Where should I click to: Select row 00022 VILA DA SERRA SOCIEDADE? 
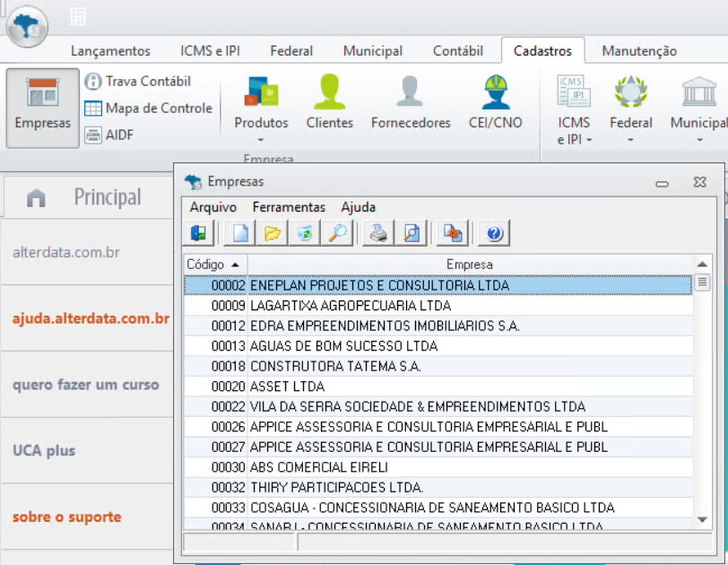click(x=438, y=406)
